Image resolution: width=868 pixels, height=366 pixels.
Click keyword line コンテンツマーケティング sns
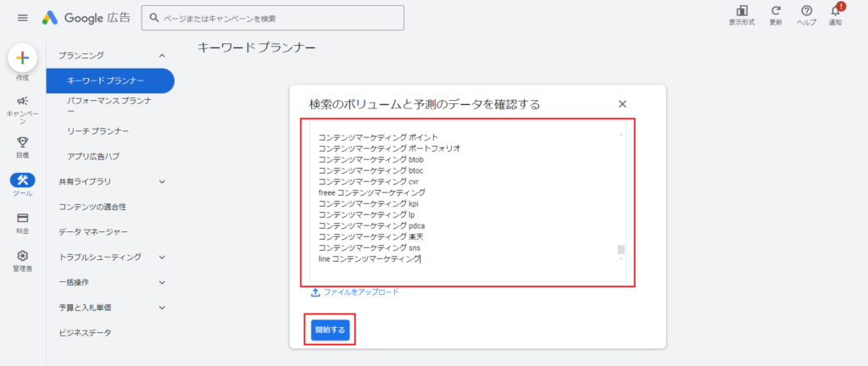click(x=370, y=247)
